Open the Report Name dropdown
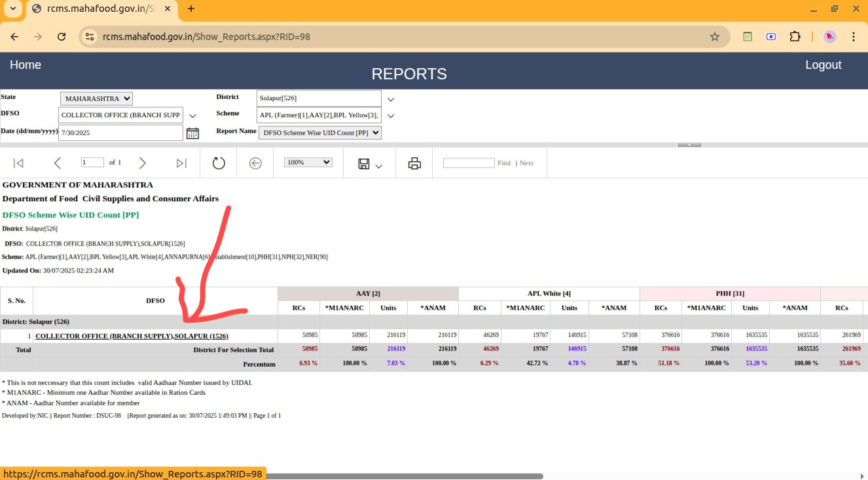 pos(320,133)
